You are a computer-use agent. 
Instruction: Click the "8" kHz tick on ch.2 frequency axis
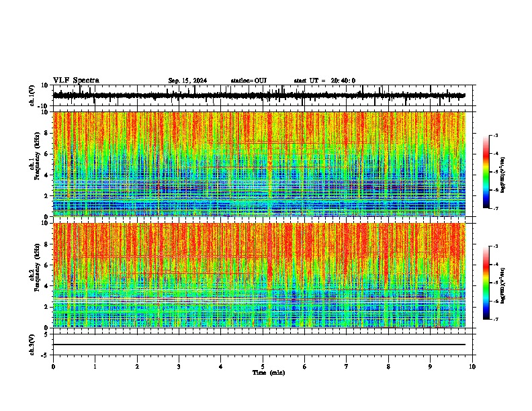pos(47,244)
